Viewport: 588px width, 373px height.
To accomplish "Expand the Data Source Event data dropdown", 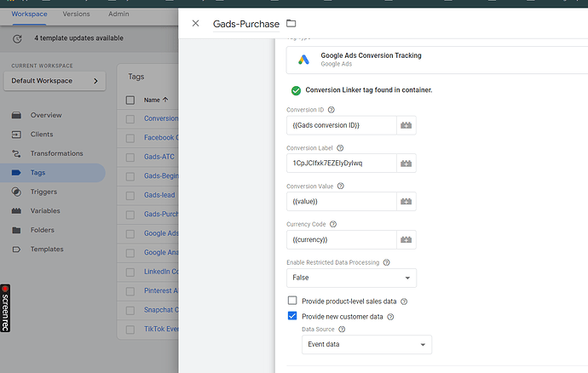I will click(366, 344).
